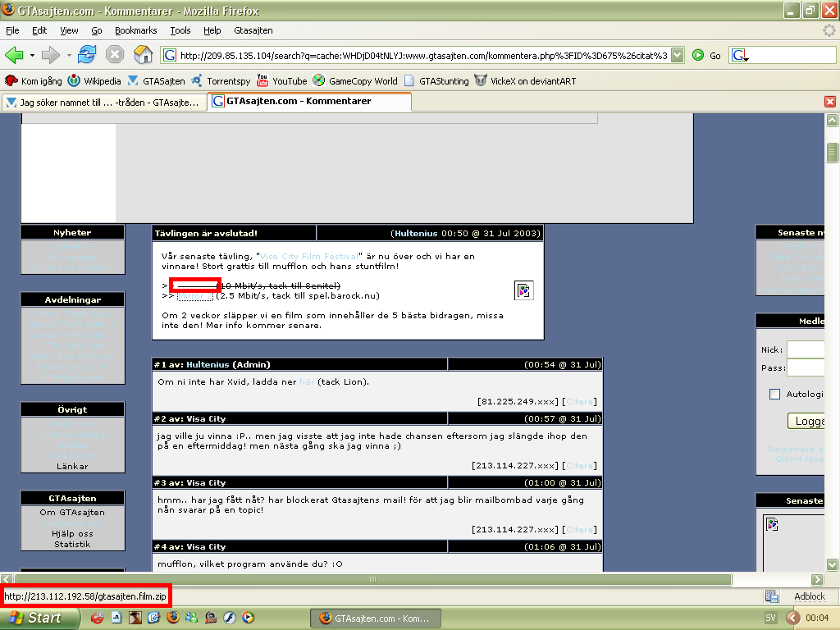Click the Windows Start button
The image size is (840, 630).
39,618
